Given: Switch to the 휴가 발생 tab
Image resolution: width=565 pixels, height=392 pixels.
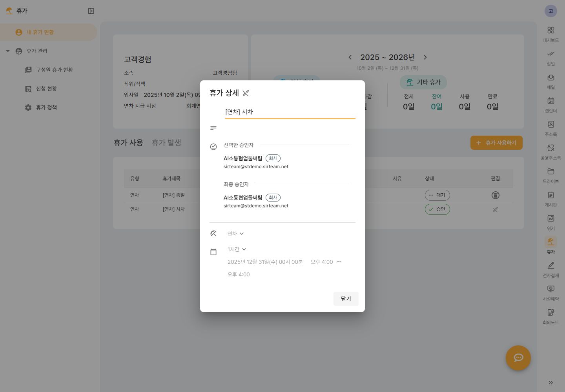Looking at the screenshot, I should click(x=166, y=143).
